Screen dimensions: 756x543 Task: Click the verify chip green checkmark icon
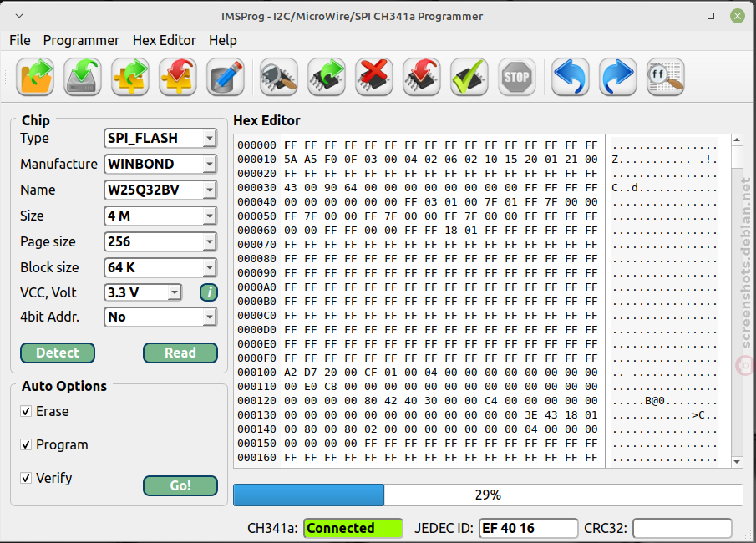click(469, 77)
